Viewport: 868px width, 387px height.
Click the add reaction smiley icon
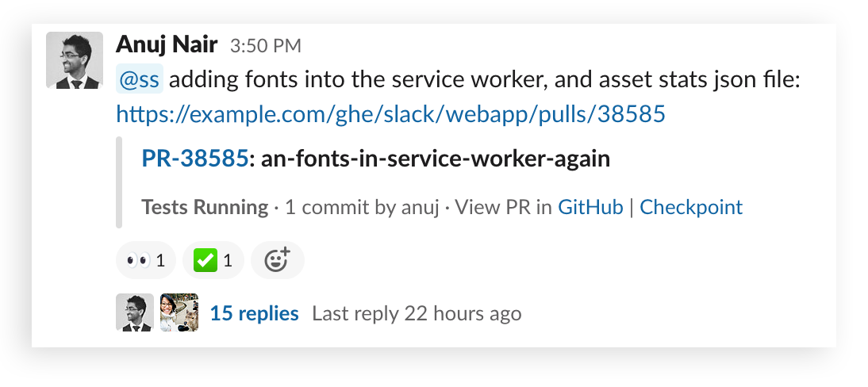(277, 260)
